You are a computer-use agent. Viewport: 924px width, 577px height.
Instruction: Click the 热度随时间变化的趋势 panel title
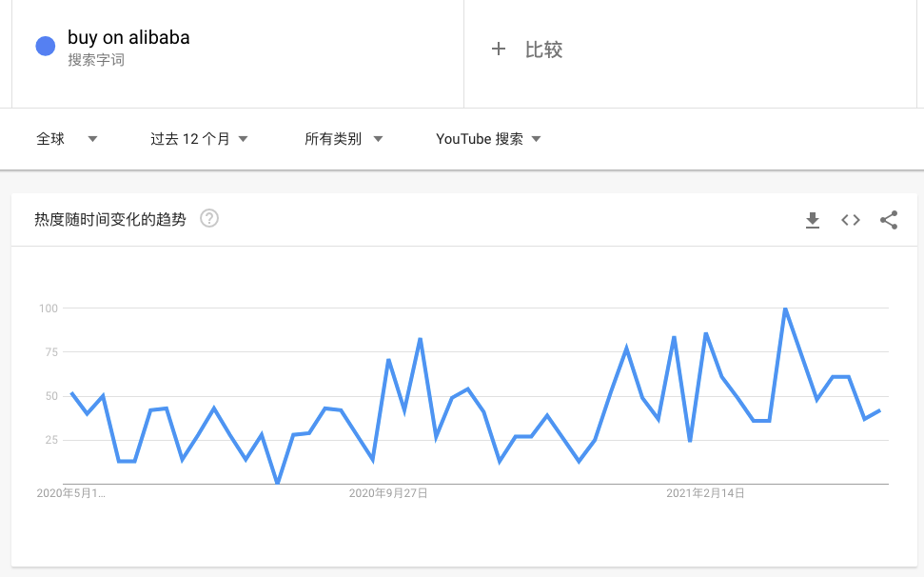click(108, 218)
